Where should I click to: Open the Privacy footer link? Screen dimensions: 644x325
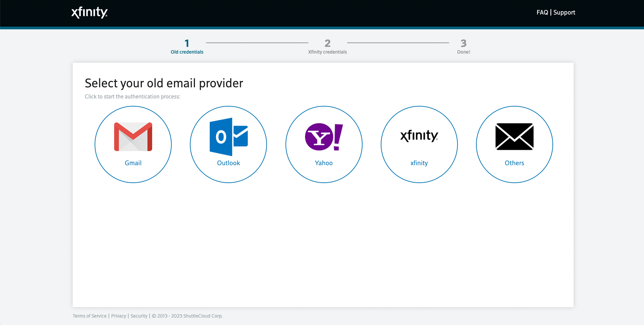[118, 316]
